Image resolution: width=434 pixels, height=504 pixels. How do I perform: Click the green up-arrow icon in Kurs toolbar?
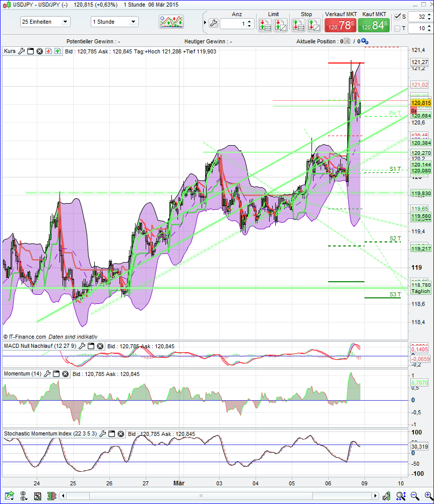coord(57,51)
